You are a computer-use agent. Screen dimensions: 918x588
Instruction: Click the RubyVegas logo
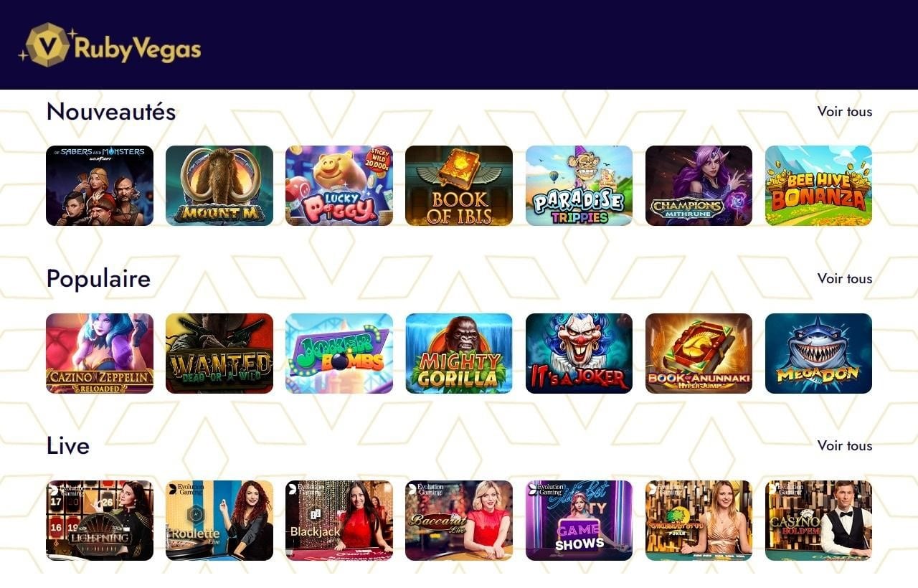point(110,45)
